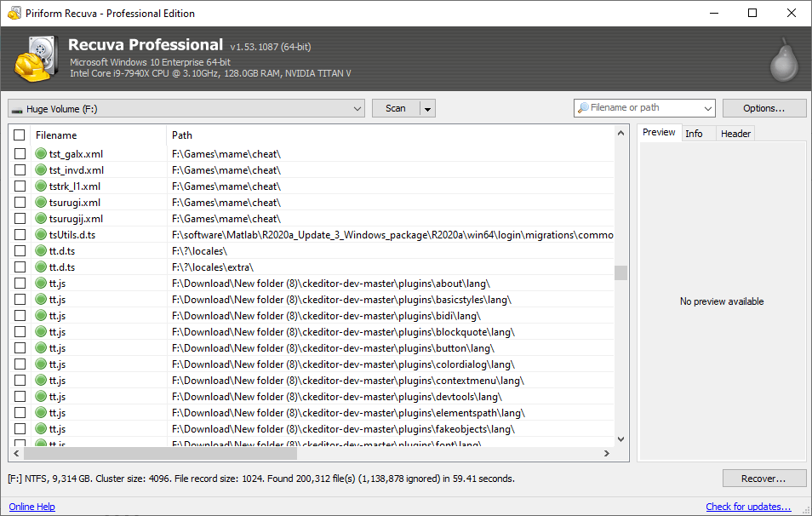Click the drive icon in volume selector

[17, 110]
